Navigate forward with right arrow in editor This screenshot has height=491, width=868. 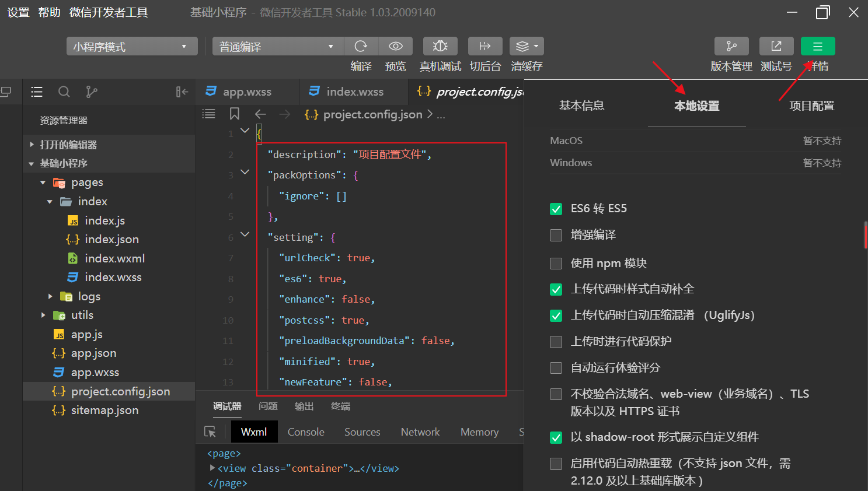pyautogui.click(x=285, y=114)
